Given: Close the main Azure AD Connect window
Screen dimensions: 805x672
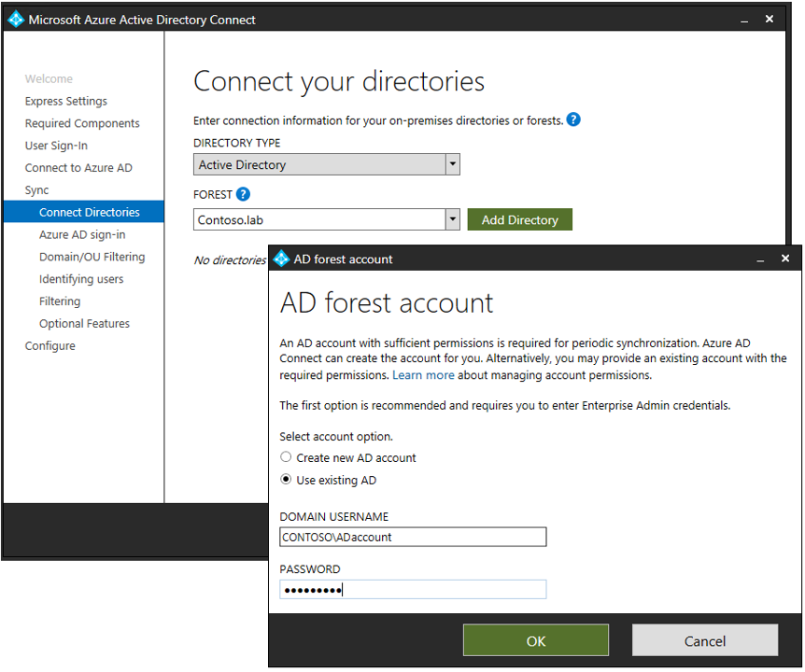Looking at the screenshot, I should click(x=770, y=20).
